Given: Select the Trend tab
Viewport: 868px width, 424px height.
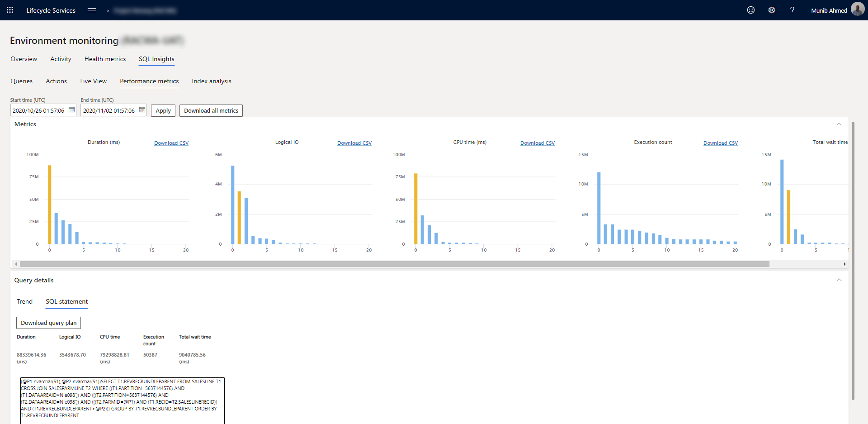Looking at the screenshot, I should click(x=24, y=301).
